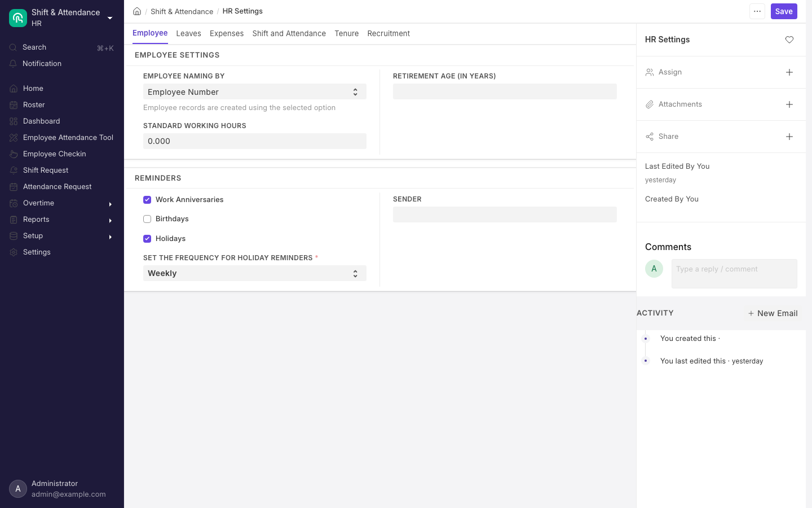The width and height of the screenshot is (812, 508).
Task: Switch to the Expenses tab
Action: pyautogui.click(x=227, y=34)
